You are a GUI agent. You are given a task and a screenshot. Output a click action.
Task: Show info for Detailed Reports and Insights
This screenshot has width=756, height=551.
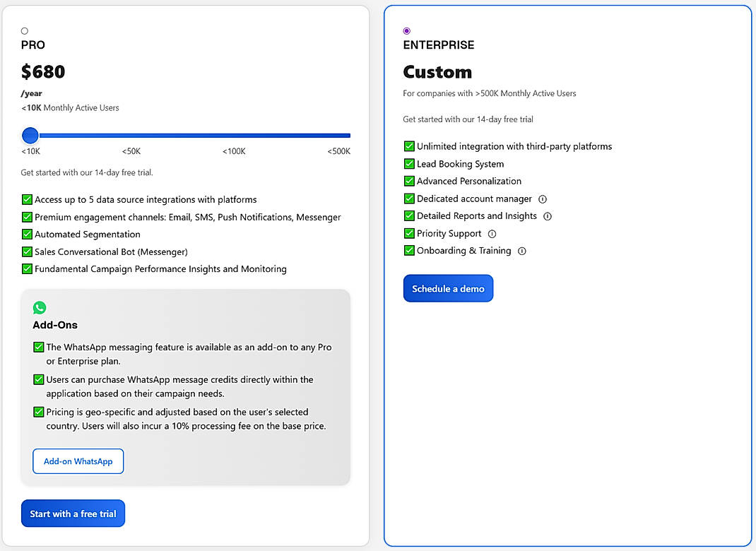[x=548, y=216]
